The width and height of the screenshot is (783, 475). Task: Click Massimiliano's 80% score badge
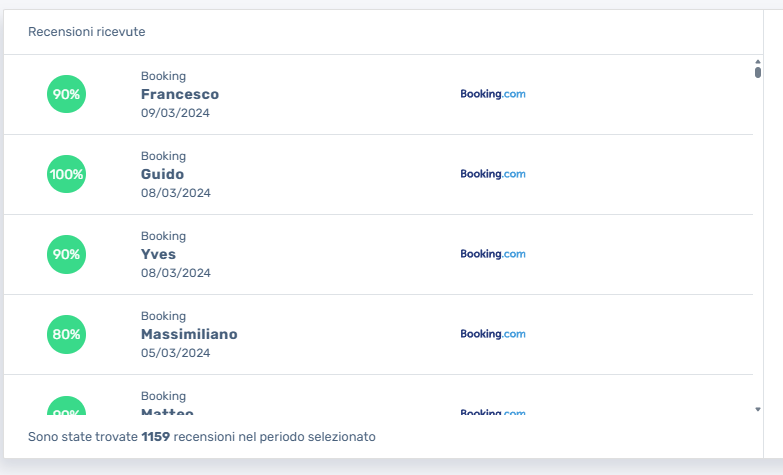tap(67, 334)
